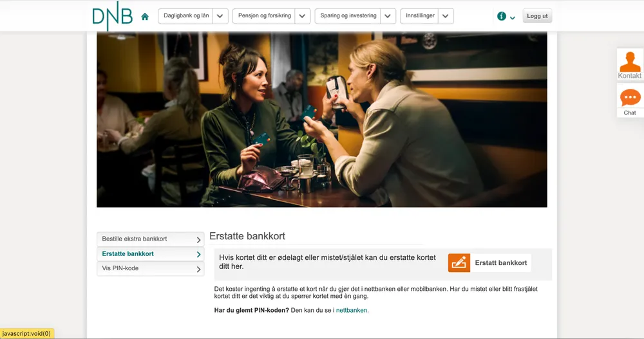Click the text 'Har du glemt PIN-koden?'

tap(251, 310)
